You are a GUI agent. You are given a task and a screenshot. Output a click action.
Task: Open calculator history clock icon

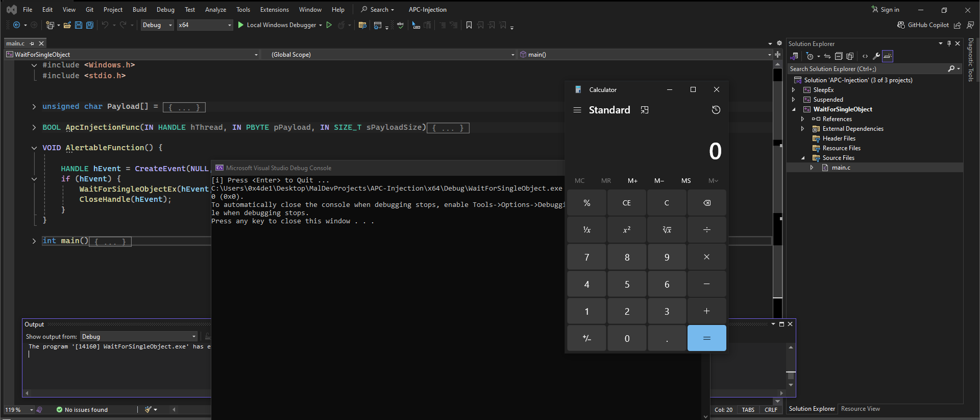coord(716,110)
